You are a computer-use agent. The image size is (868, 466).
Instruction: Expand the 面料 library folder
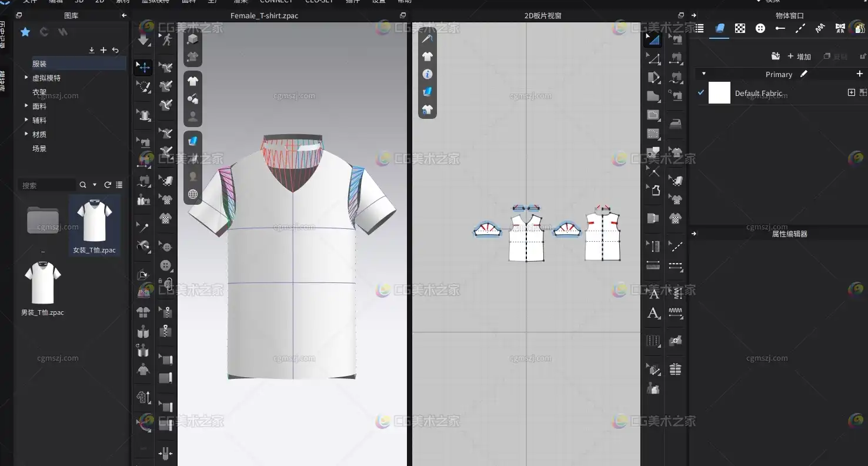coord(26,106)
